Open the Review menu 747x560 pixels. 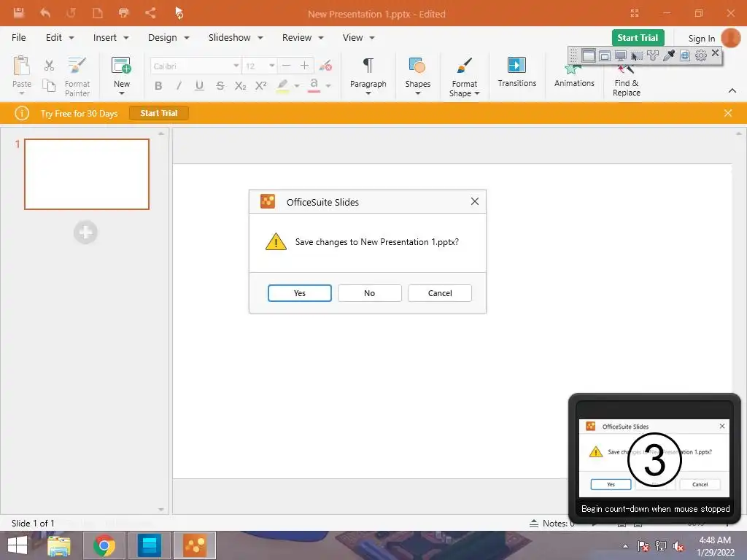pos(303,38)
